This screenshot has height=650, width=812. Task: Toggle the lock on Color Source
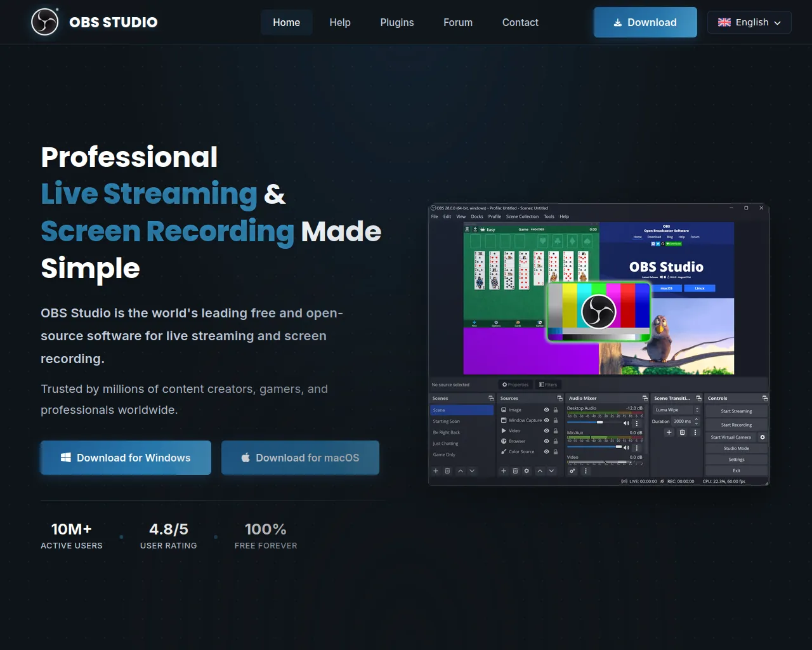(x=556, y=452)
